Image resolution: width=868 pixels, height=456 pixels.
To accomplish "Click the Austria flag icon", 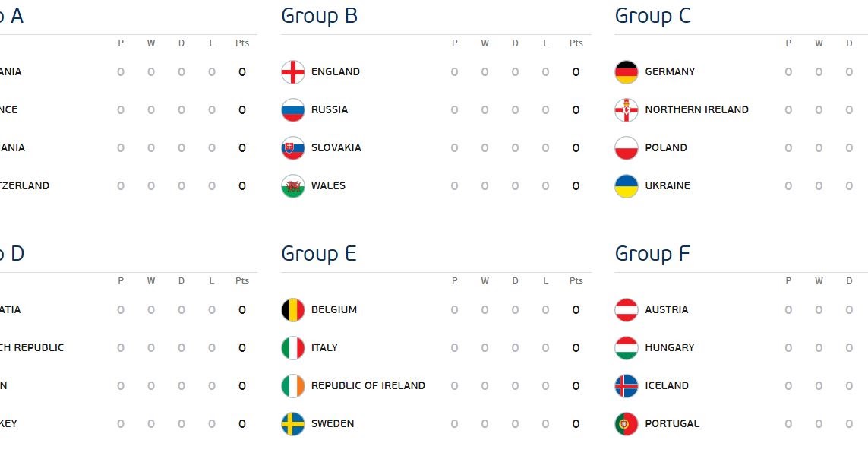I will coord(627,309).
